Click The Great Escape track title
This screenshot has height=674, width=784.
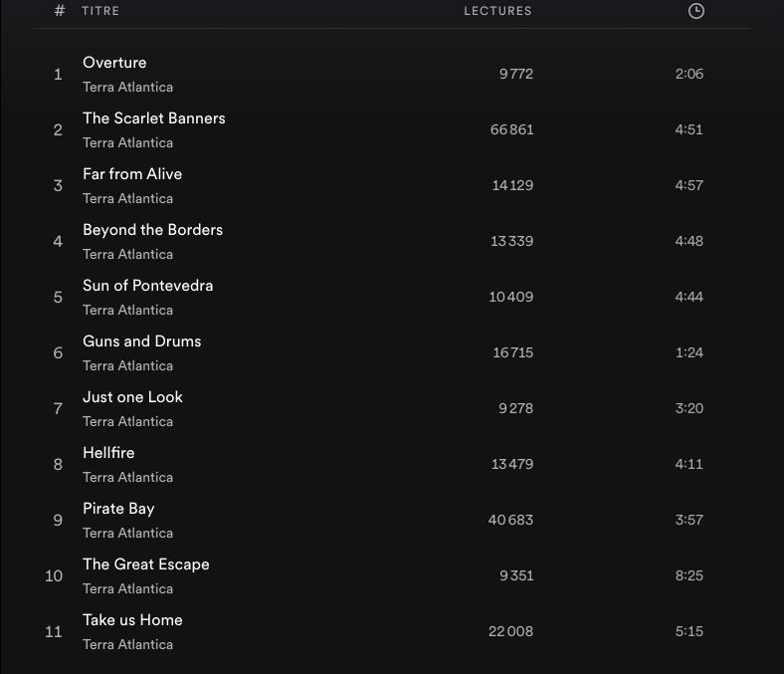(145, 564)
